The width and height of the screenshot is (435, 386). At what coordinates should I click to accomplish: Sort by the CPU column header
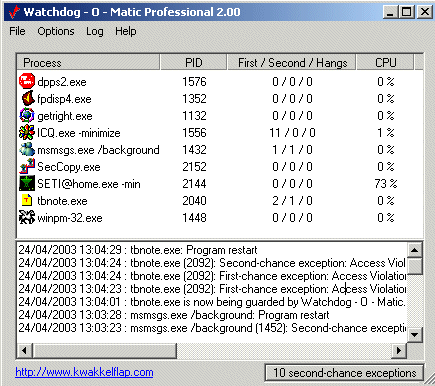(x=385, y=62)
